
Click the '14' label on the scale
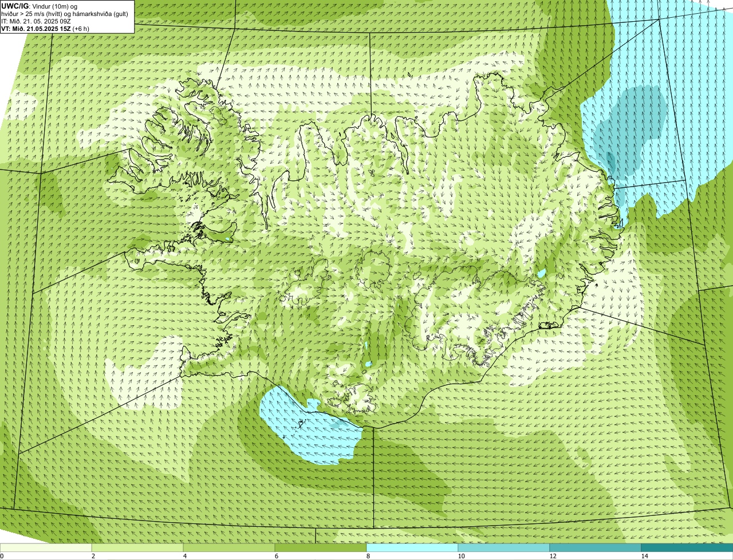point(644,556)
